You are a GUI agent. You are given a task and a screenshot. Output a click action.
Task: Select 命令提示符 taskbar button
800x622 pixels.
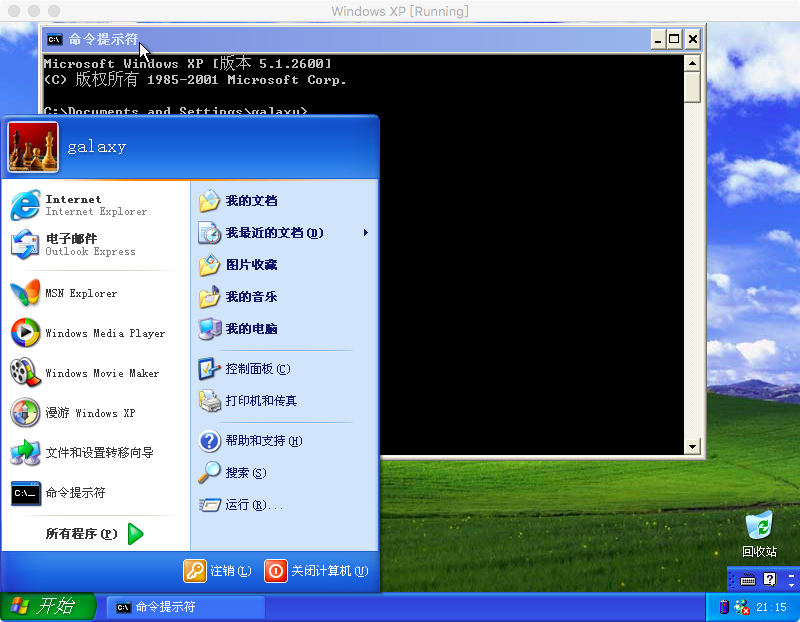tap(186, 607)
